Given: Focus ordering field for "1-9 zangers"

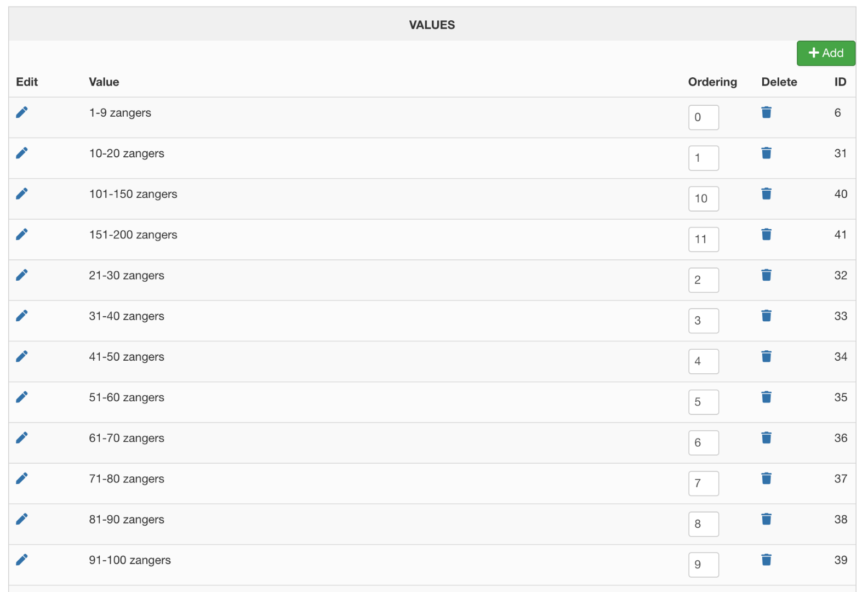Looking at the screenshot, I should [703, 117].
